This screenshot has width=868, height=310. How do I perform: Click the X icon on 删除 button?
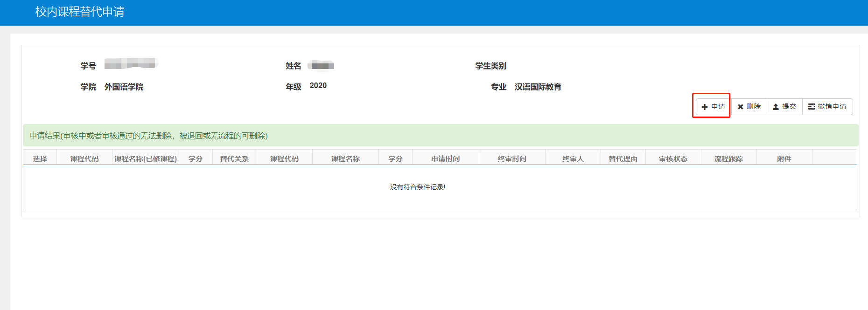740,107
